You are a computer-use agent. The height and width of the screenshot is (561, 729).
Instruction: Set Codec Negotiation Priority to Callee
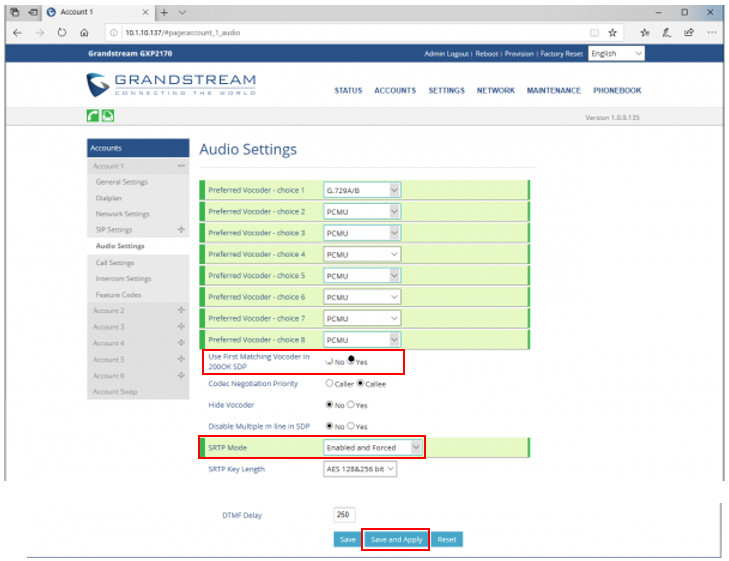click(360, 383)
